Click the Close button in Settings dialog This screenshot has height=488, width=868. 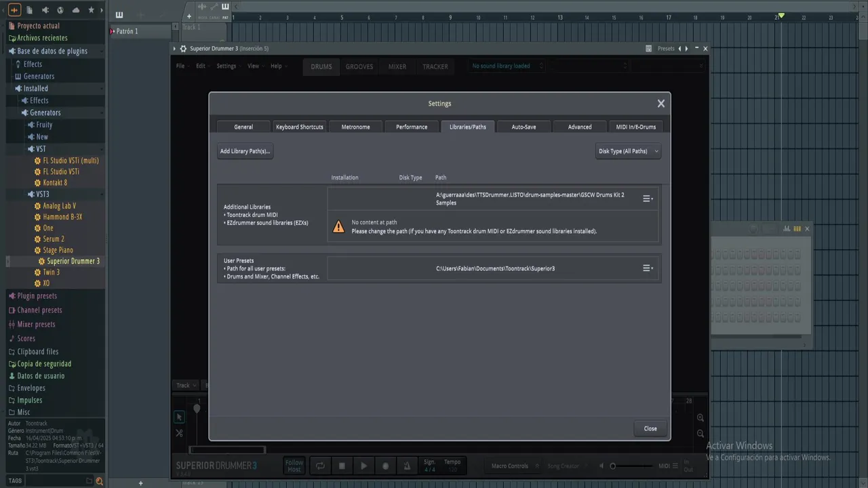click(x=650, y=428)
